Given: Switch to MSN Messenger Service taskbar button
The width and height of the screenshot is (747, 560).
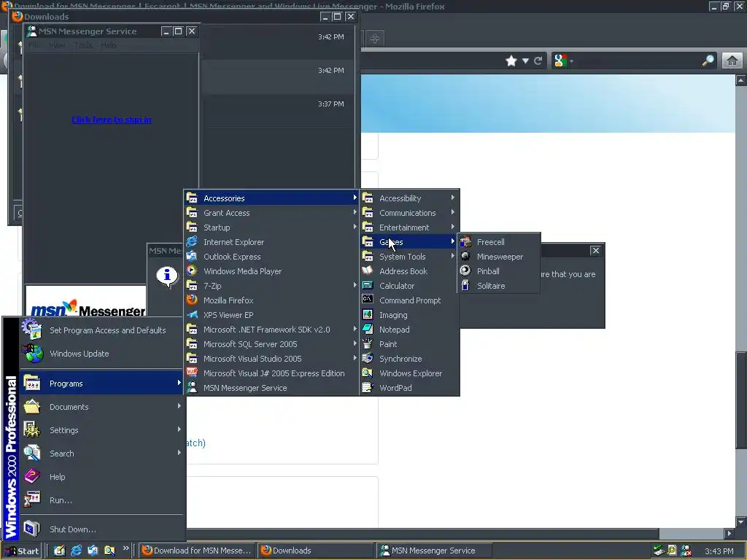Looking at the screenshot, I should coord(433,551).
